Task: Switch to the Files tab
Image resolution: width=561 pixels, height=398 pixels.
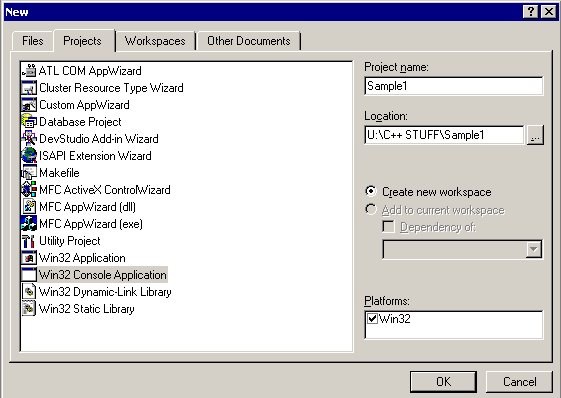Action: (x=33, y=41)
